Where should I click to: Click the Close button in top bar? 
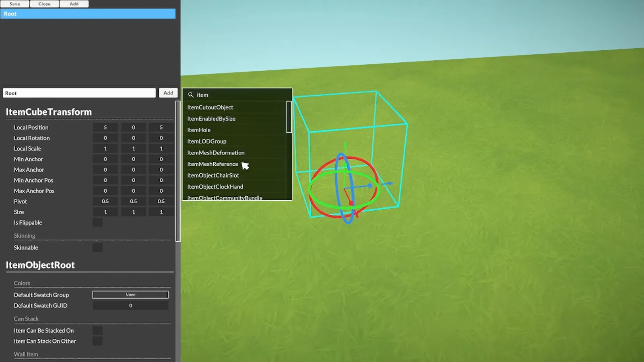tap(44, 4)
